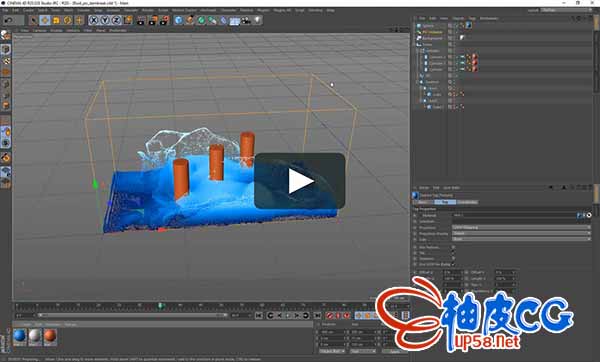Click the Light object bulb icon

pos(258,20)
